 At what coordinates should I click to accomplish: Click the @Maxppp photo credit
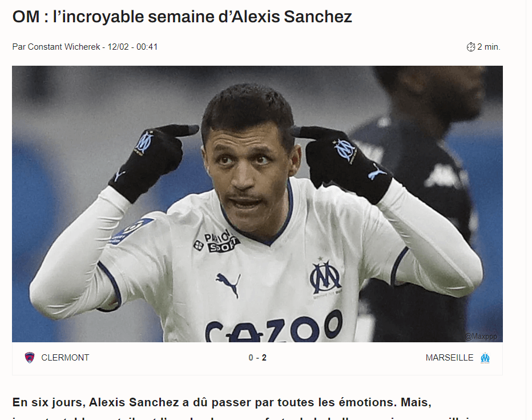click(481, 336)
